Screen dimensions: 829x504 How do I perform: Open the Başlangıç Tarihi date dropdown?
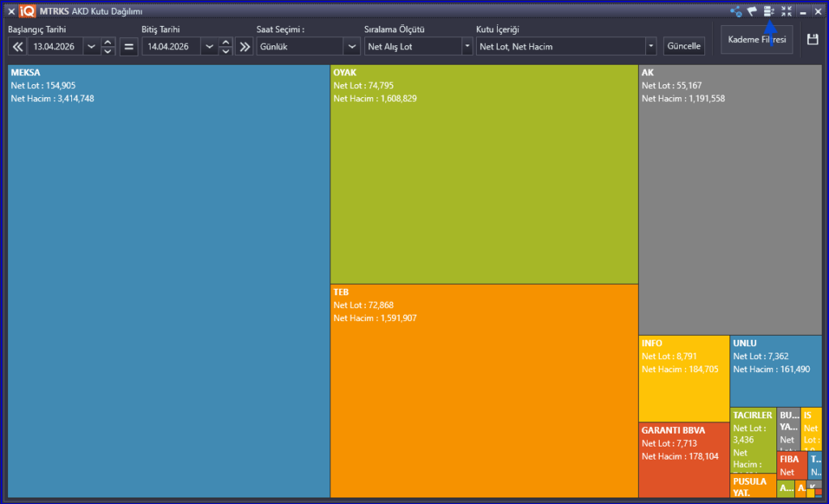click(x=91, y=47)
